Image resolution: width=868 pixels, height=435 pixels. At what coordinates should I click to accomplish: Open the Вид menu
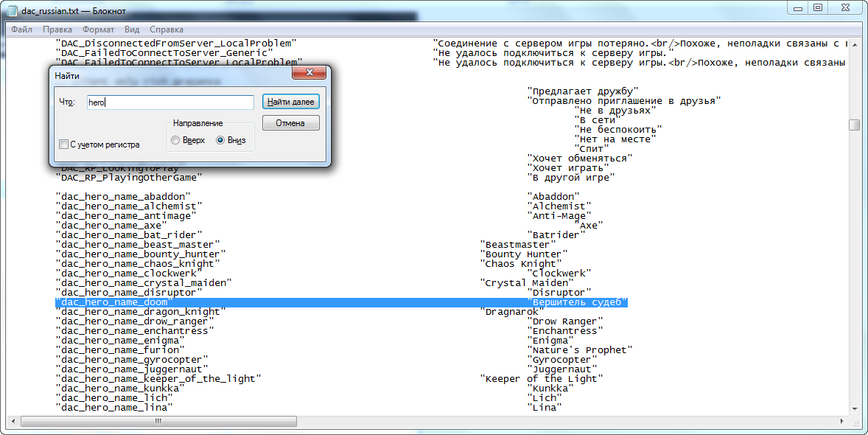(x=132, y=29)
